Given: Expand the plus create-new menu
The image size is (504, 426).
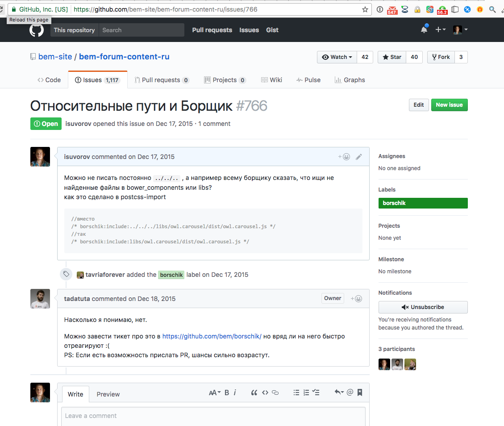Looking at the screenshot, I should coord(440,29).
